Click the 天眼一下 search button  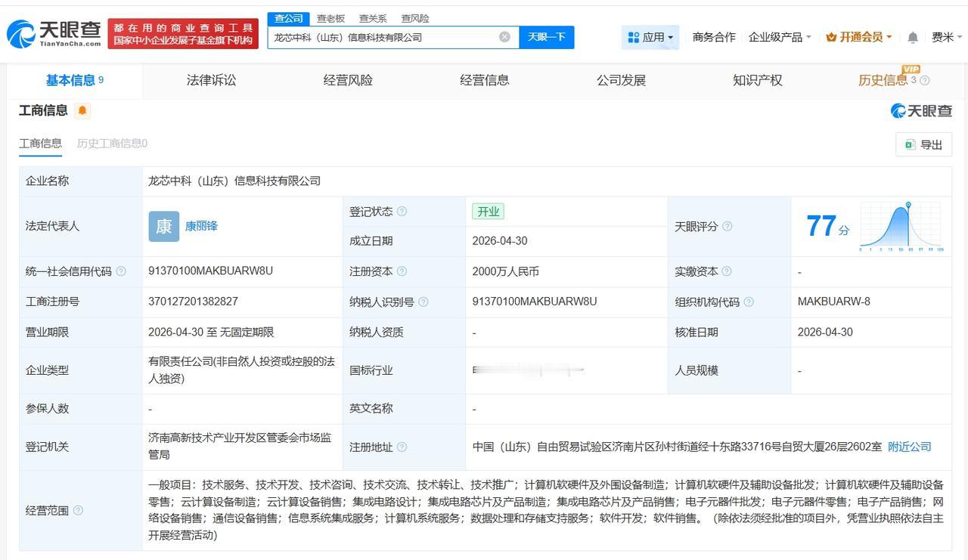[547, 37]
